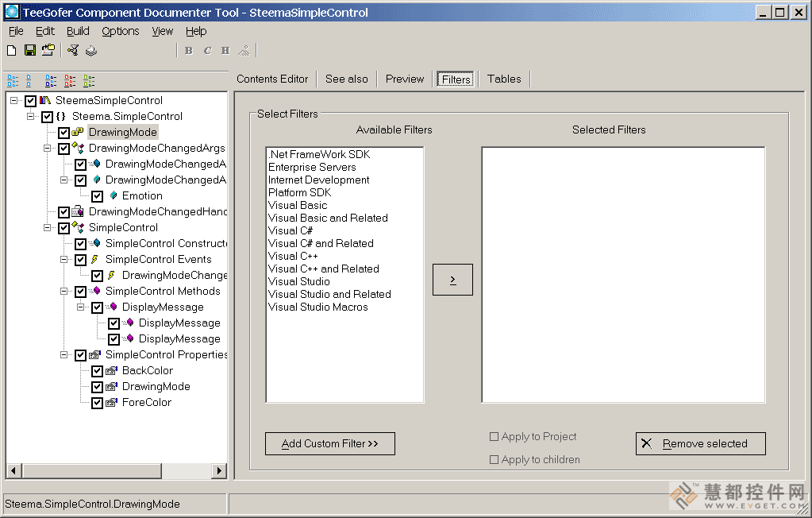Screen dimensions: 812x518
Task: Switch to the Contents Editor tab
Action: [x=272, y=79]
